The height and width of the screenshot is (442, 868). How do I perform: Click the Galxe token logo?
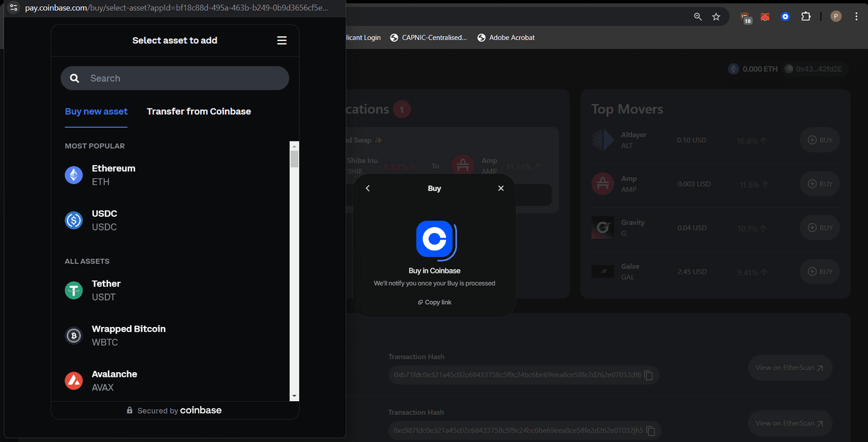tap(603, 272)
